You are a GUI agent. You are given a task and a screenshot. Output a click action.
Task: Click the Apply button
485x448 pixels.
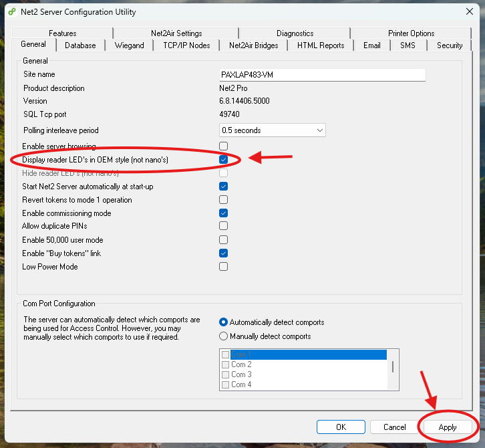[448, 427]
